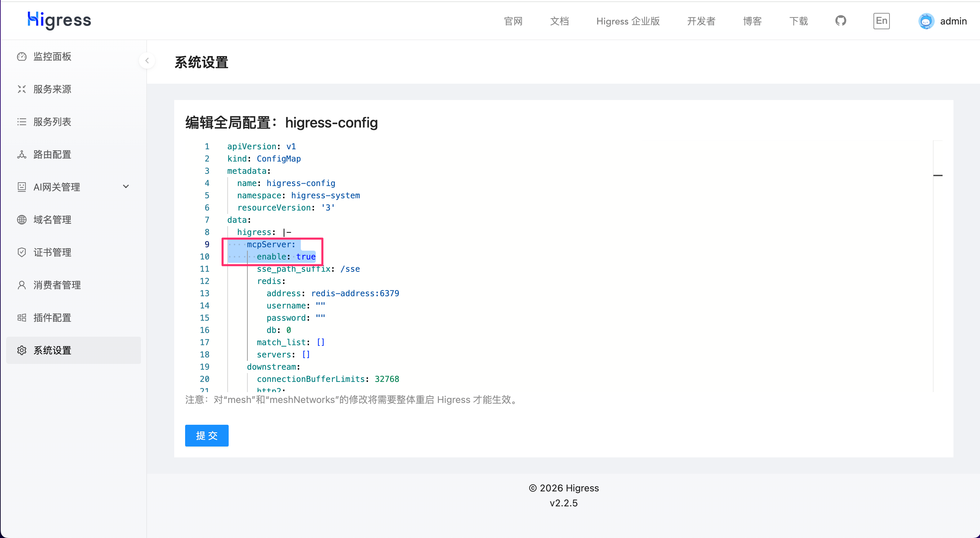Open the 官网 link

pyautogui.click(x=513, y=21)
